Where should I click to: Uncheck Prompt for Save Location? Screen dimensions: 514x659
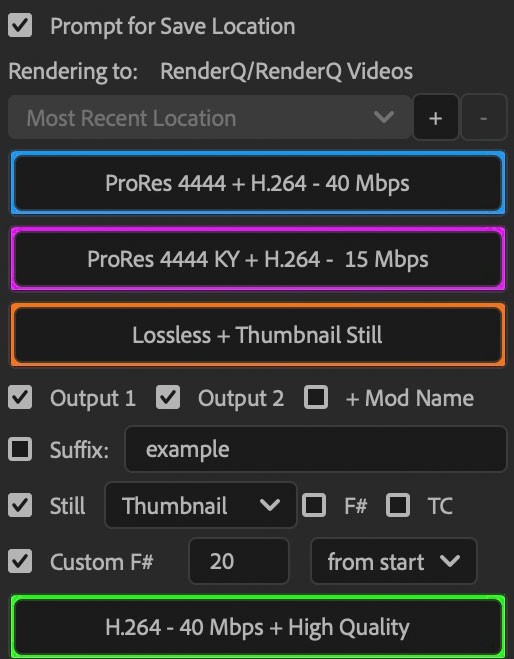click(20, 25)
